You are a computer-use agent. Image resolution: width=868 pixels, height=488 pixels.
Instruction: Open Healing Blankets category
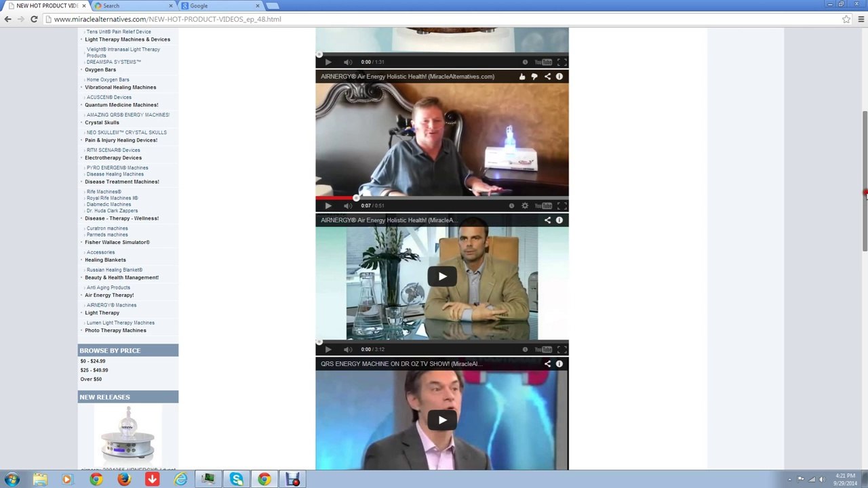pos(105,260)
